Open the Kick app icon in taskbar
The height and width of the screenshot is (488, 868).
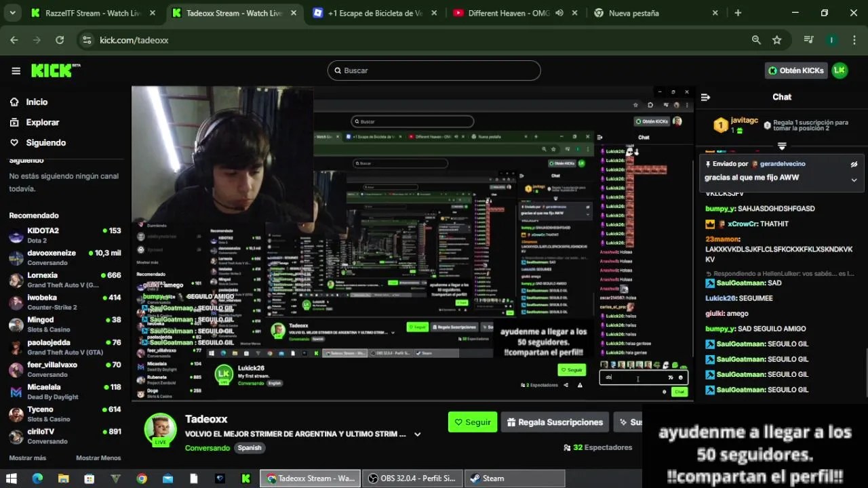[x=246, y=479]
